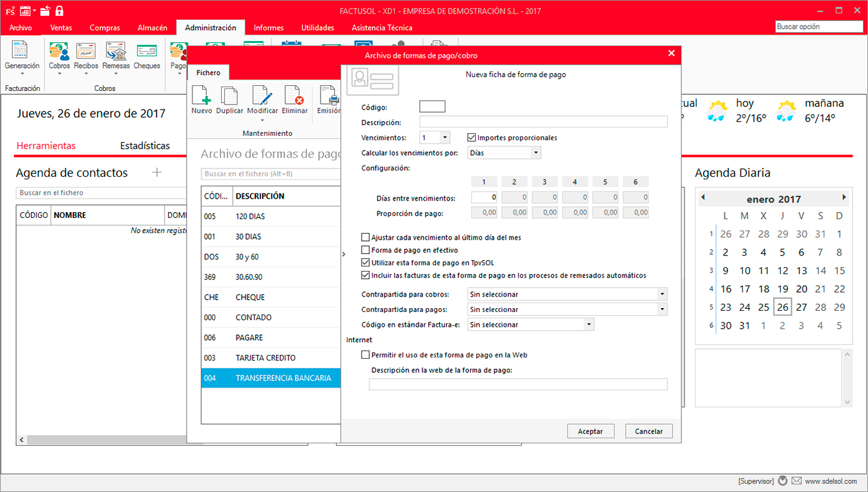
Task: Expand the arrow under Modificar
Action: click(263, 120)
